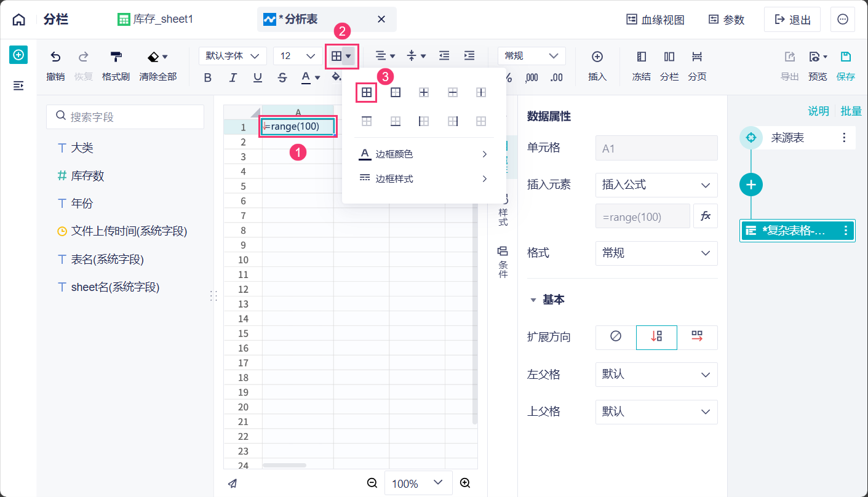Image resolution: width=868 pixels, height=497 pixels.
Task: Open the 边框颜色 submenu
Action: (x=424, y=154)
